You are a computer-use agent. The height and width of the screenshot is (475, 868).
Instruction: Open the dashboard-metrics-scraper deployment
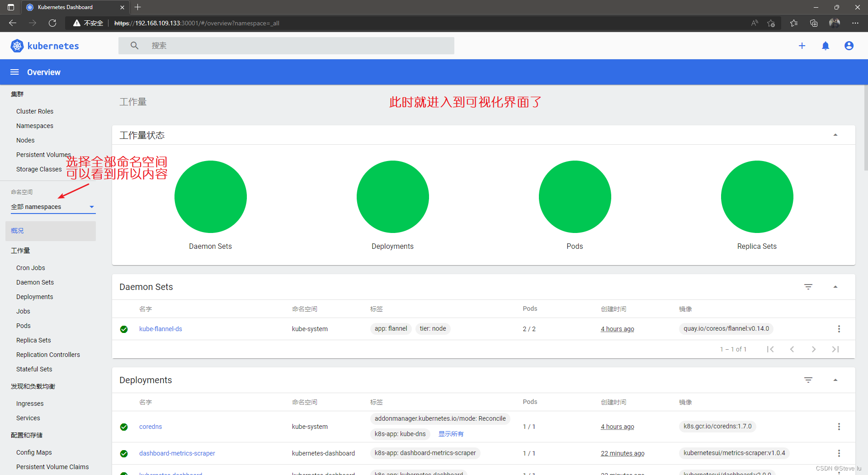click(177, 453)
